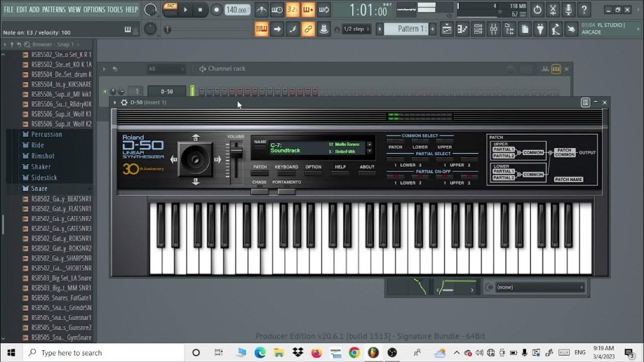Click the joystick left arrow on D-50
The image size is (644, 362).
174,159
